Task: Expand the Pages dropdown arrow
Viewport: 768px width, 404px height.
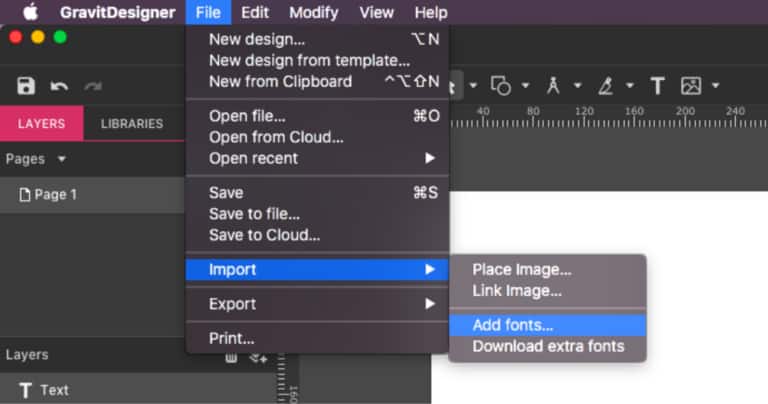Action: tap(62, 159)
